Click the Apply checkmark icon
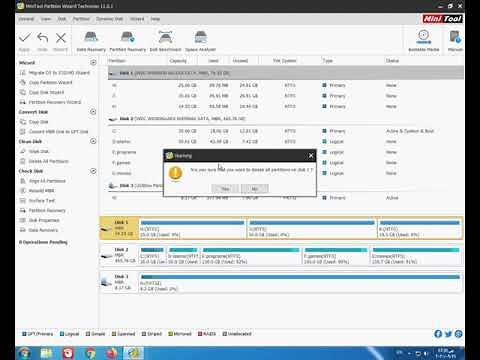Viewport: 480px width, 360px height. (x=25, y=38)
